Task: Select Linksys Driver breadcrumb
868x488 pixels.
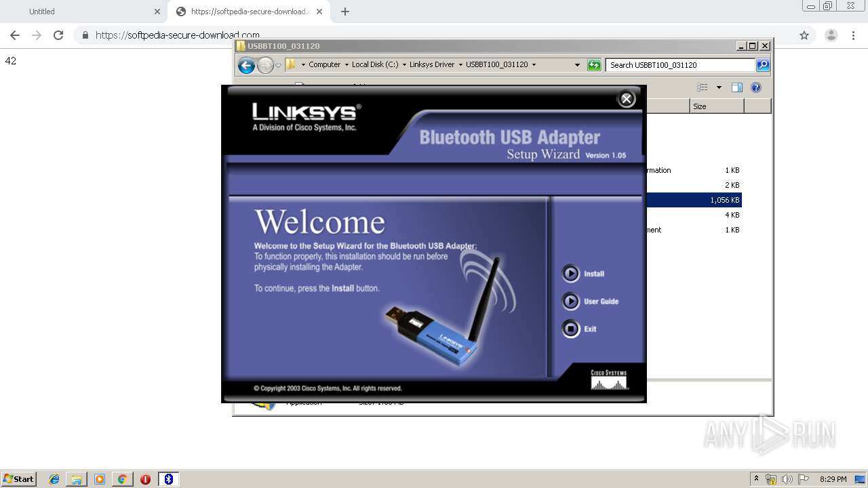Action: 432,65
